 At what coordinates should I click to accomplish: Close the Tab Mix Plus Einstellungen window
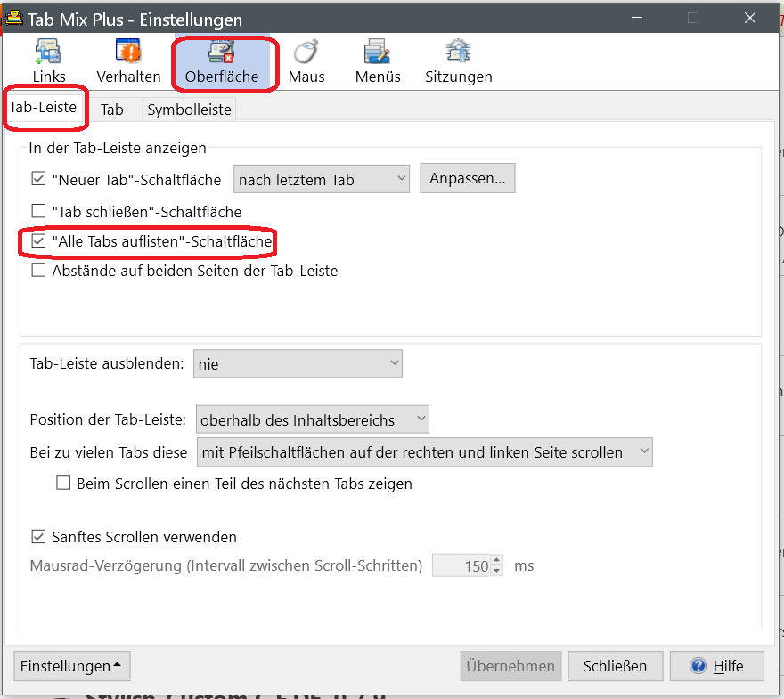point(750,18)
